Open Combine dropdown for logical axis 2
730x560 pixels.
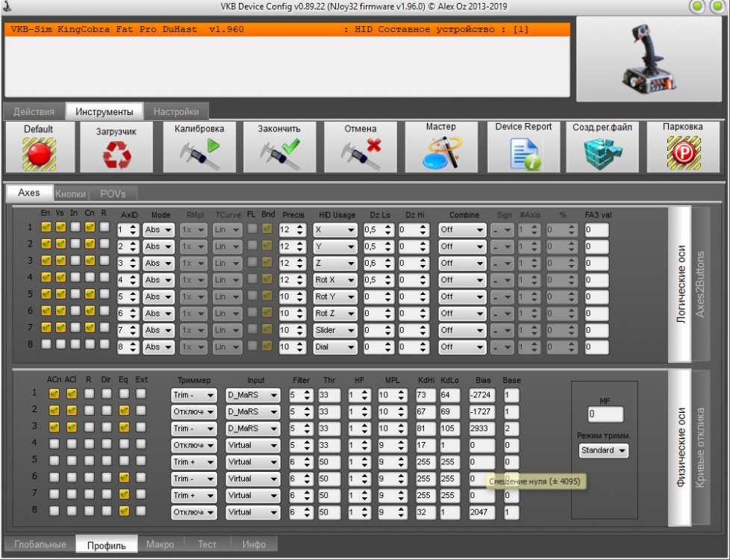click(462, 246)
